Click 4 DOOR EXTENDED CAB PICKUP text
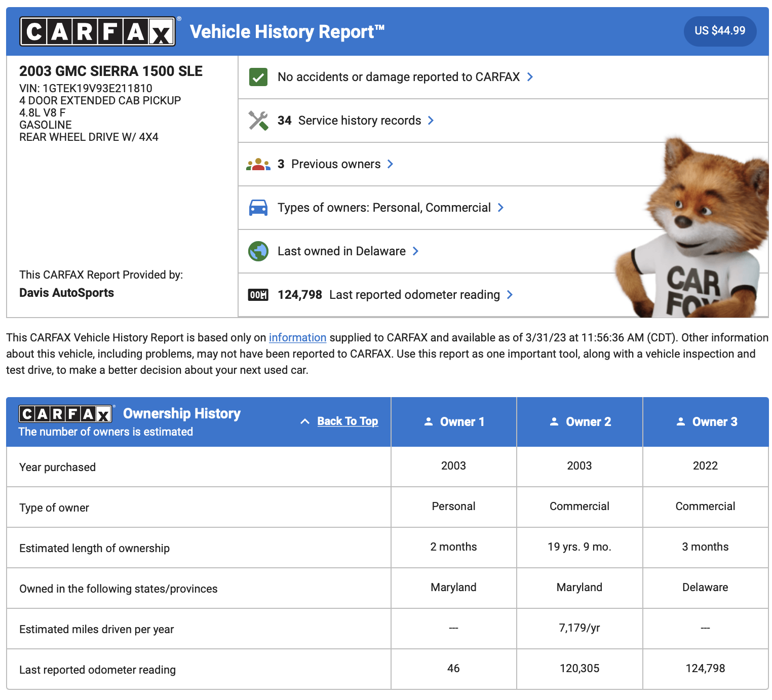772x700 pixels. [x=100, y=100]
